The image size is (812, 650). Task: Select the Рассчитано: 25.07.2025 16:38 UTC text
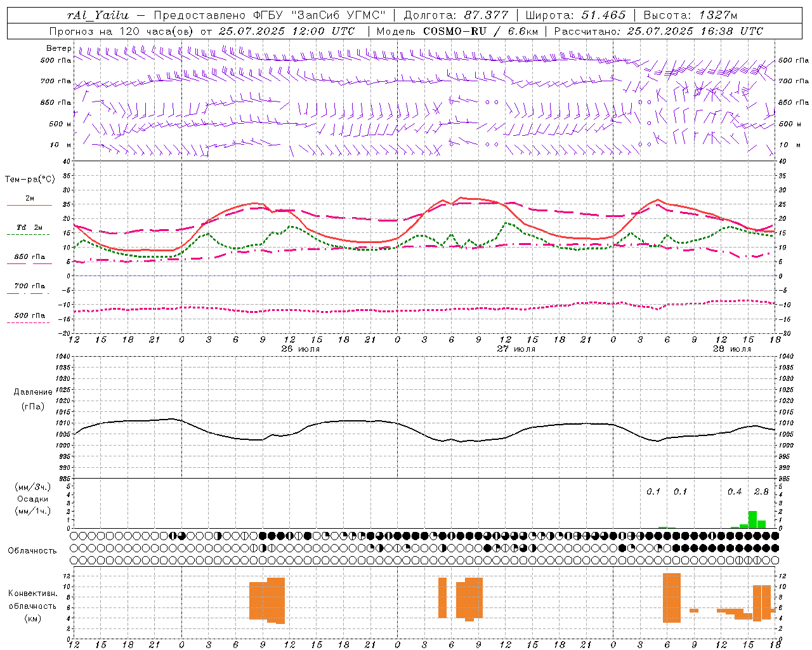tap(658, 31)
